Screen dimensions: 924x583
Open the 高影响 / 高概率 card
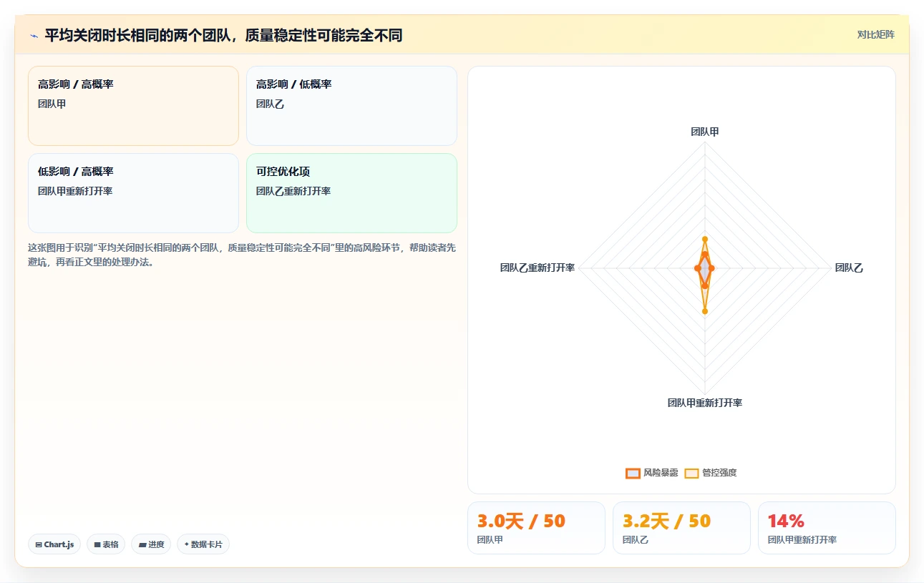(133, 106)
